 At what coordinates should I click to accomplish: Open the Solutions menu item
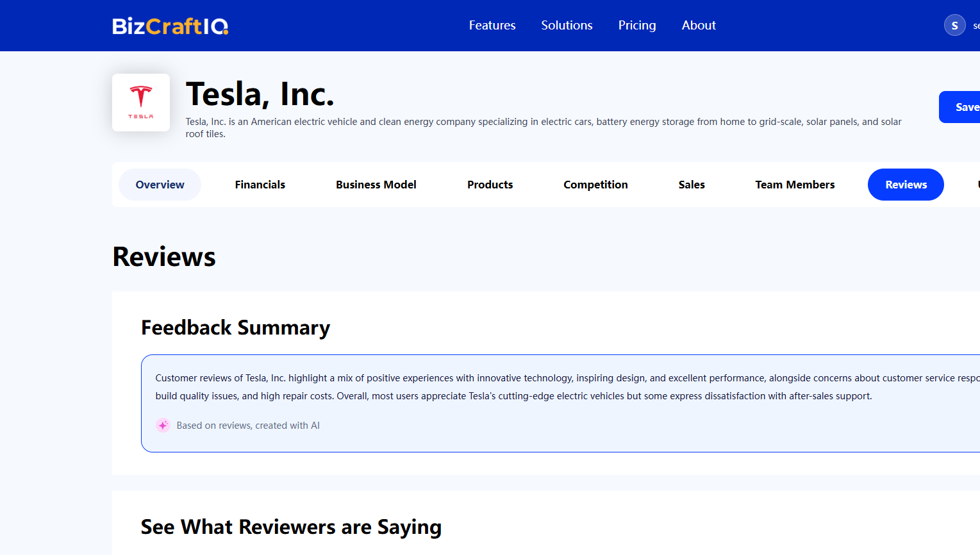(567, 25)
